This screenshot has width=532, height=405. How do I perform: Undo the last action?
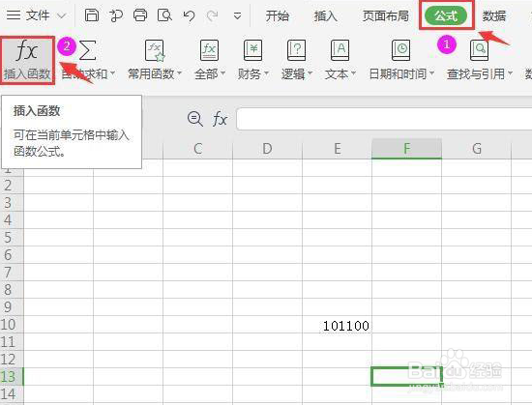coord(189,15)
